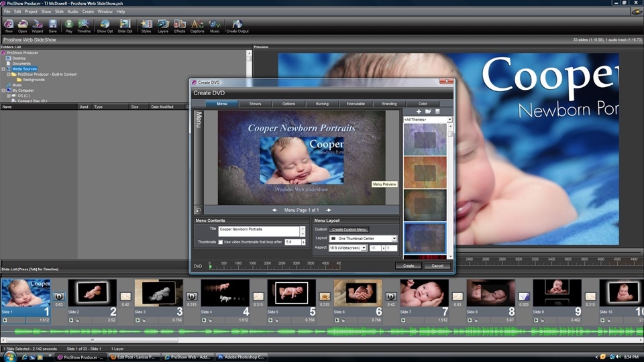Expand the ProShow Producer Built-In Content folder

coord(9,74)
